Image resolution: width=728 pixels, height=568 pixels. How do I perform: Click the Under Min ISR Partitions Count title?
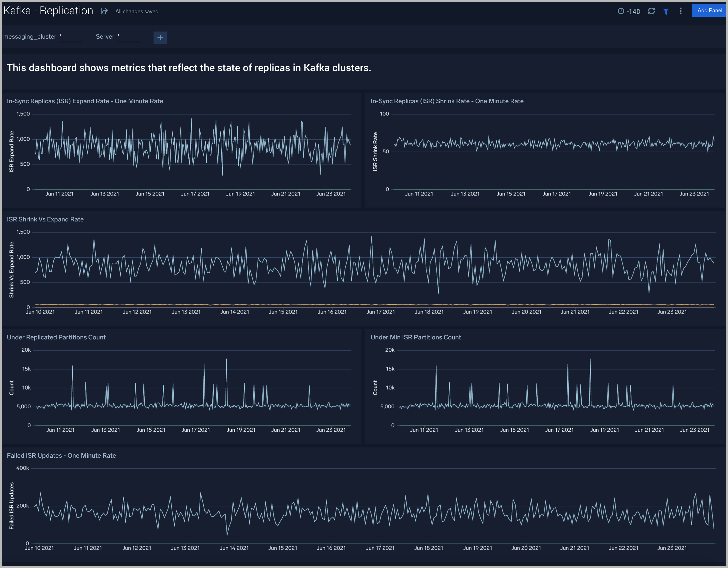click(416, 337)
